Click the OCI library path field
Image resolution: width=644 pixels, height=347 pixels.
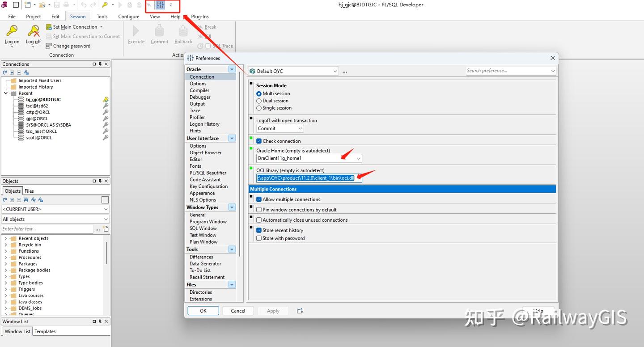(309, 178)
